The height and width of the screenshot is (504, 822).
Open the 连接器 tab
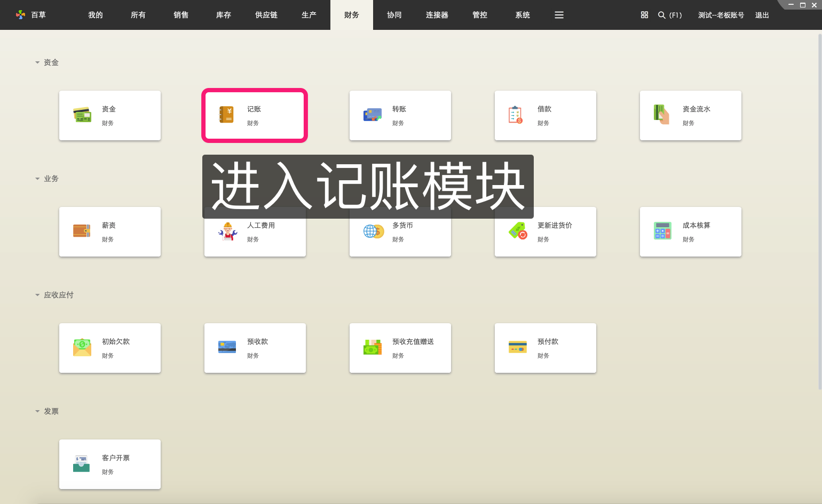click(x=437, y=15)
